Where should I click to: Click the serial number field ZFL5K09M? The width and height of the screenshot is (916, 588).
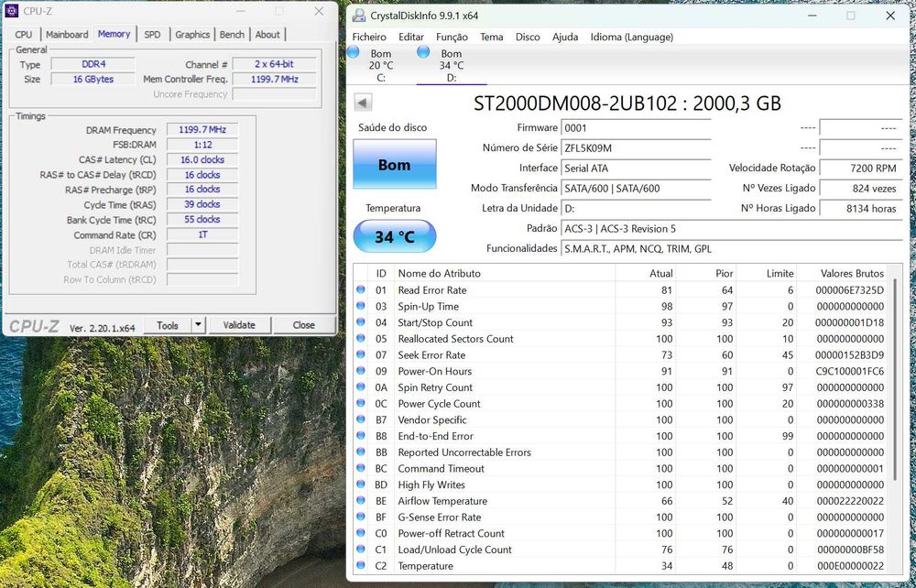click(636, 147)
